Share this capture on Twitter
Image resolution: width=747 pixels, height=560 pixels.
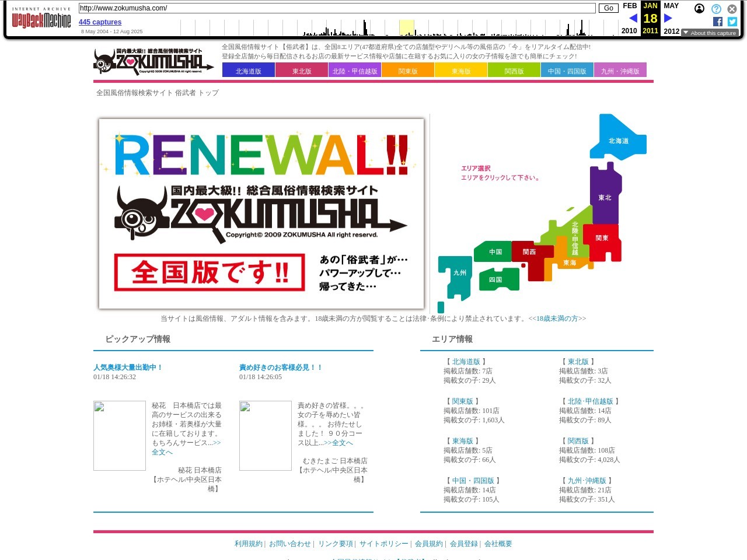[732, 22]
